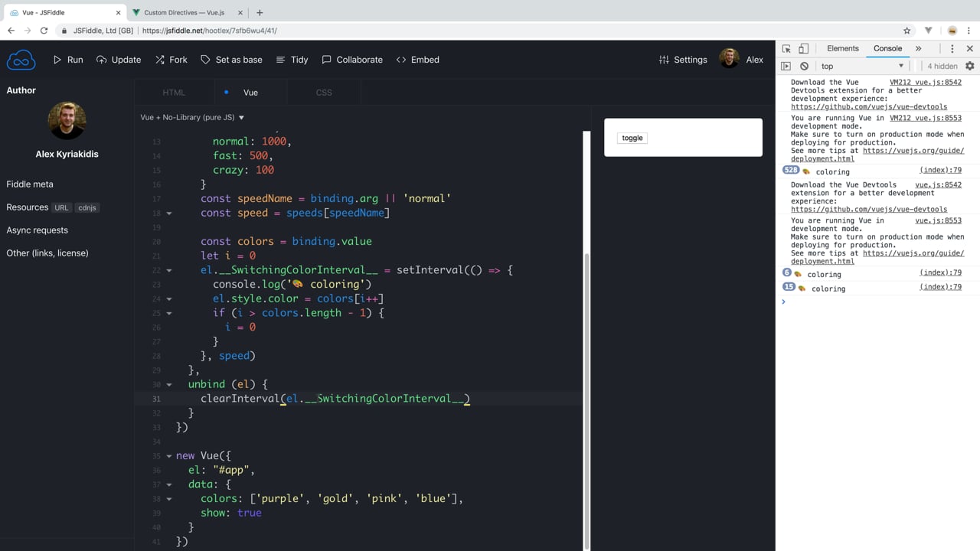This screenshot has width=980, height=551.
Task: Open JSFiddle Settings
Action: click(683, 60)
